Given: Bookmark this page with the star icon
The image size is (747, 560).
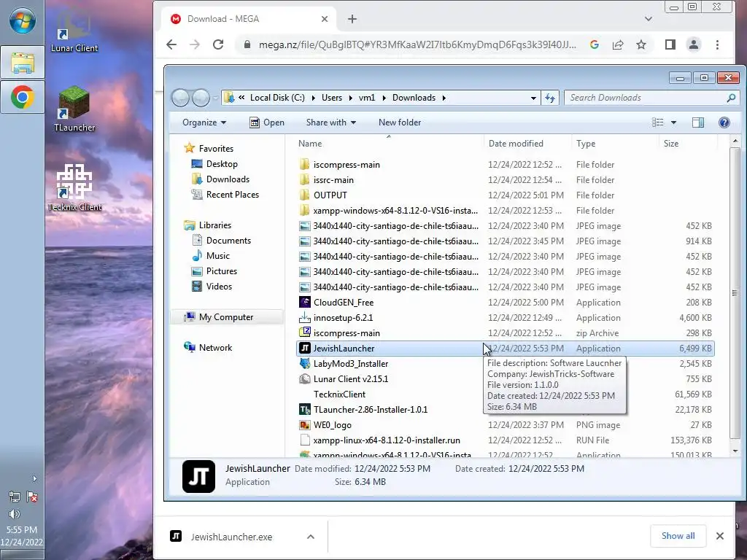Looking at the screenshot, I should tap(641, 44).
